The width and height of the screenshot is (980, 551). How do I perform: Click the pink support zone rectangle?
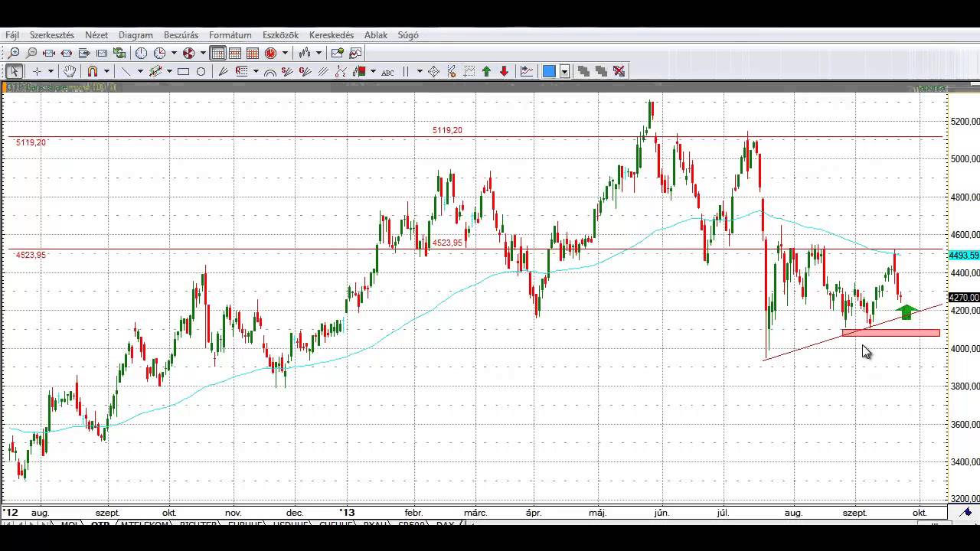point(890,333)
